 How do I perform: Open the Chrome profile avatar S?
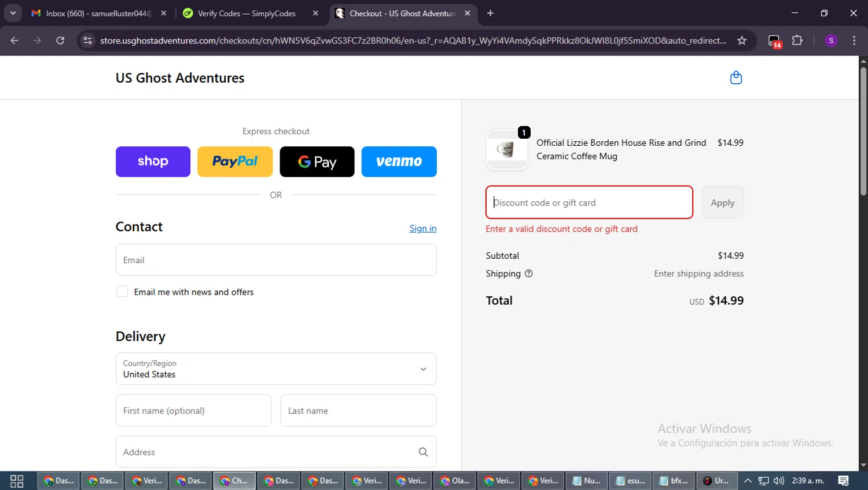[831, 40]
